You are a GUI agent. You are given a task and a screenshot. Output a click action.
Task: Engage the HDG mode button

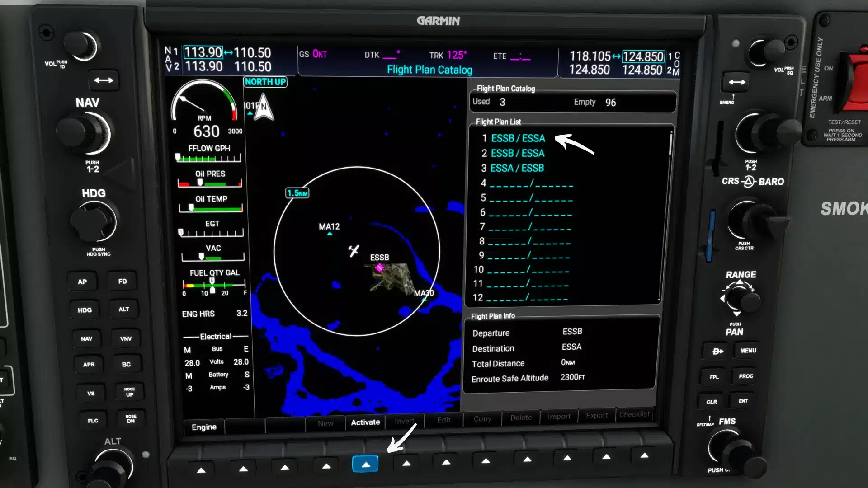(x=85, y=310)
